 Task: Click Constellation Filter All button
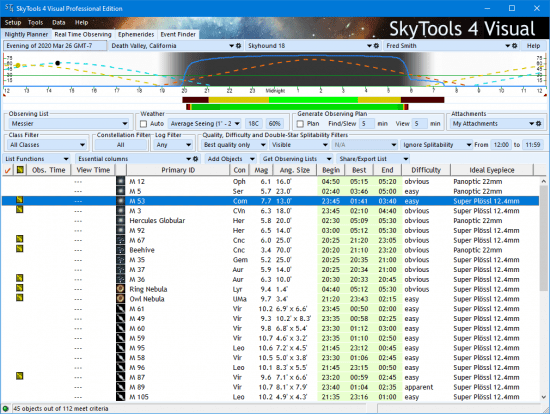121,145
